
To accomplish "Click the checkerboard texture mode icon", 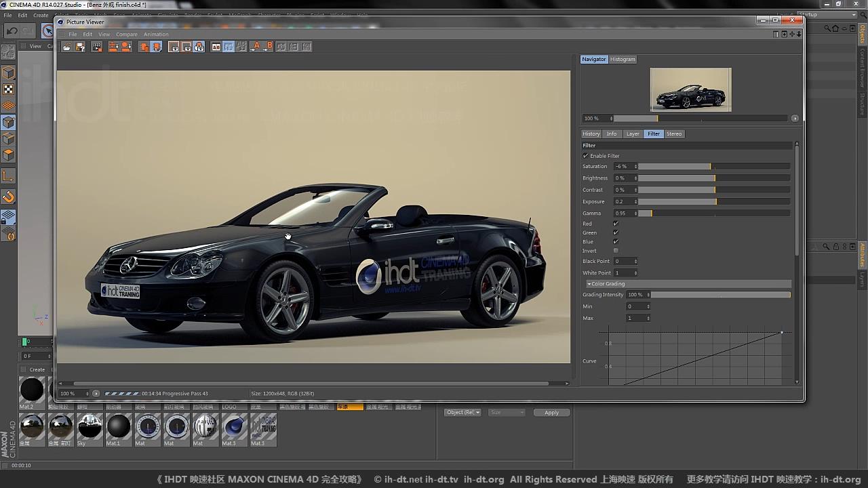I will pos(8,89).
